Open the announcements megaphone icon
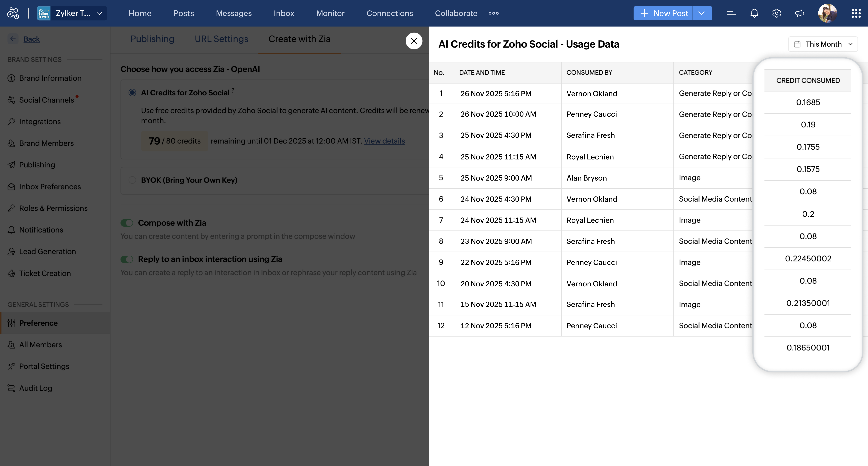This screenshot has width=868, height=466. click(799, 13)
